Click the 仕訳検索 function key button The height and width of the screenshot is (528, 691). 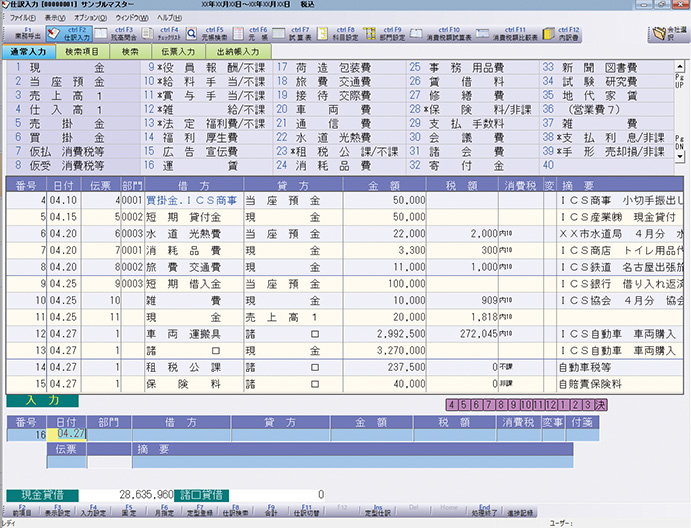click(x=235, y=509)
